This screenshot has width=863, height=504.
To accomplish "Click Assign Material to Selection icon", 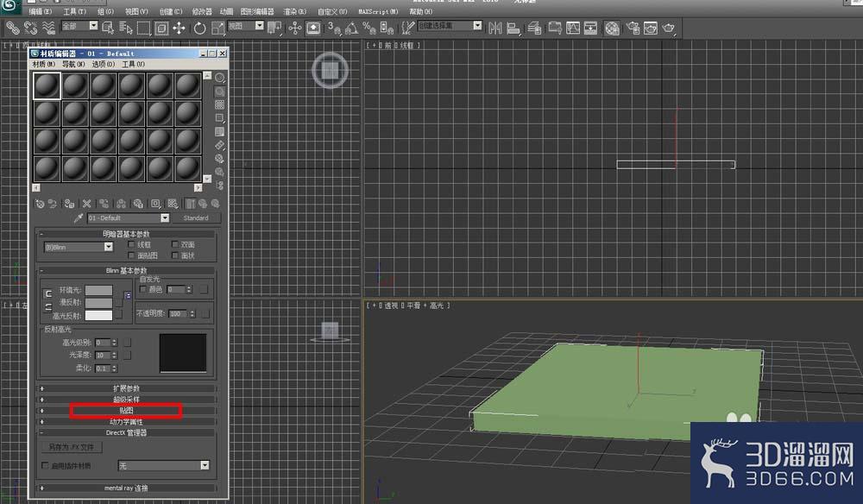I will [69, 204].
